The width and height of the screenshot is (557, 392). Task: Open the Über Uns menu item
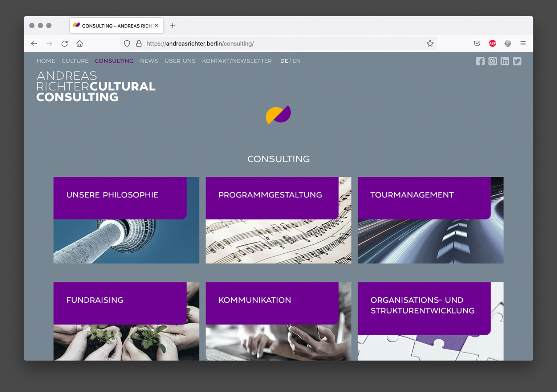(180, 61)
